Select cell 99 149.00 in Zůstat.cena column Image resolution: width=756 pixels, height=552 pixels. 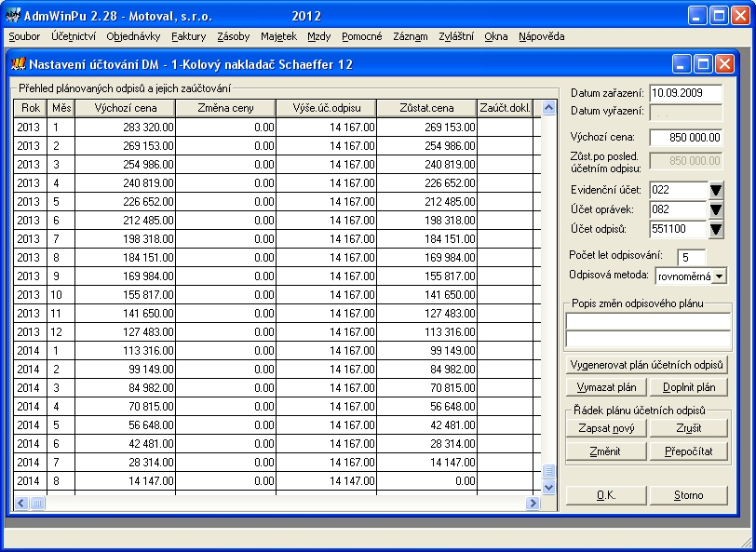coord(426,351)
